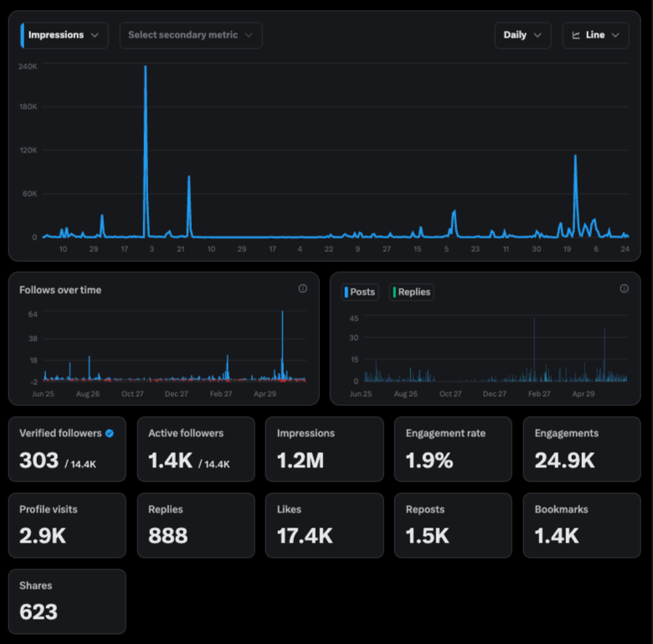Select the Reposts 1.5K card
This screenshot has height=644, width=653.
click(453, 525)
